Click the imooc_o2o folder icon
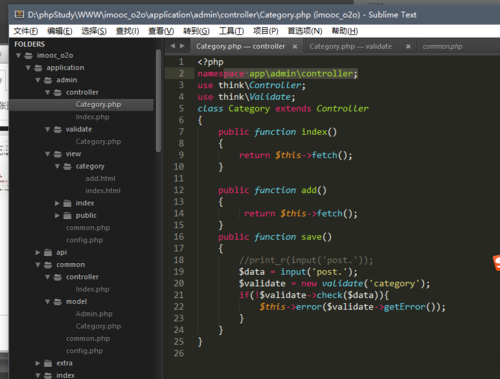The image size is (500, 379). pos(29,55)
